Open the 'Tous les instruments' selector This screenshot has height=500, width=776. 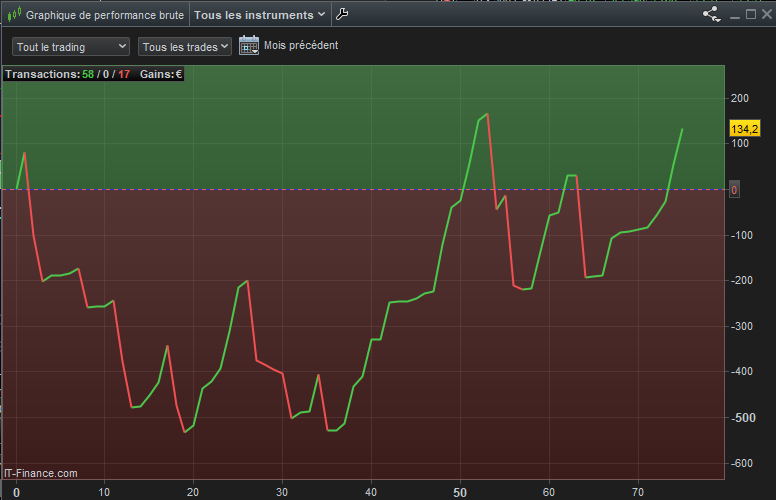pyautogui.click(x=259, y=15)
